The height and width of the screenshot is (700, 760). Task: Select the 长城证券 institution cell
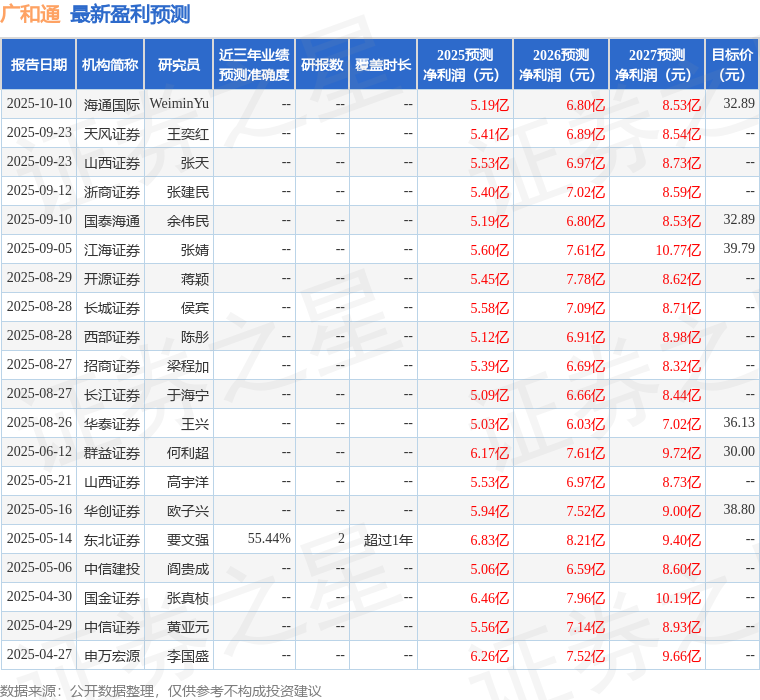112,308
